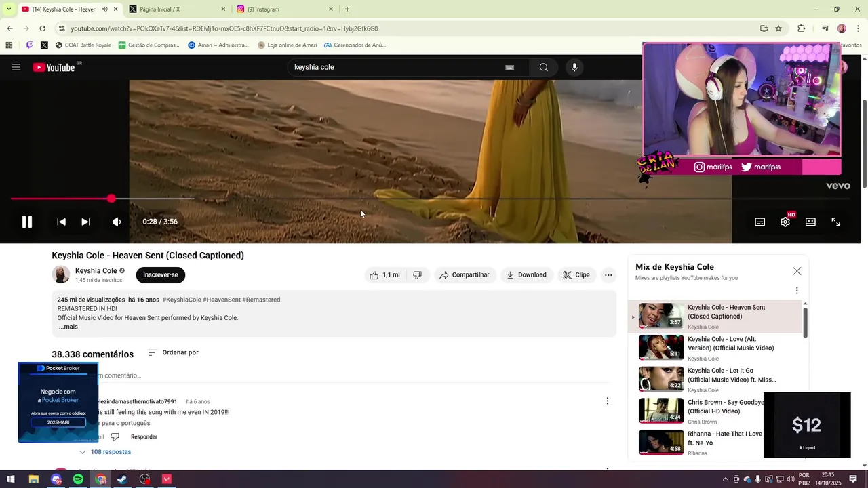This screenshot has height=488, width=868.
Task: Open the #HeavenSent hashtag
Action: (222, 300)
